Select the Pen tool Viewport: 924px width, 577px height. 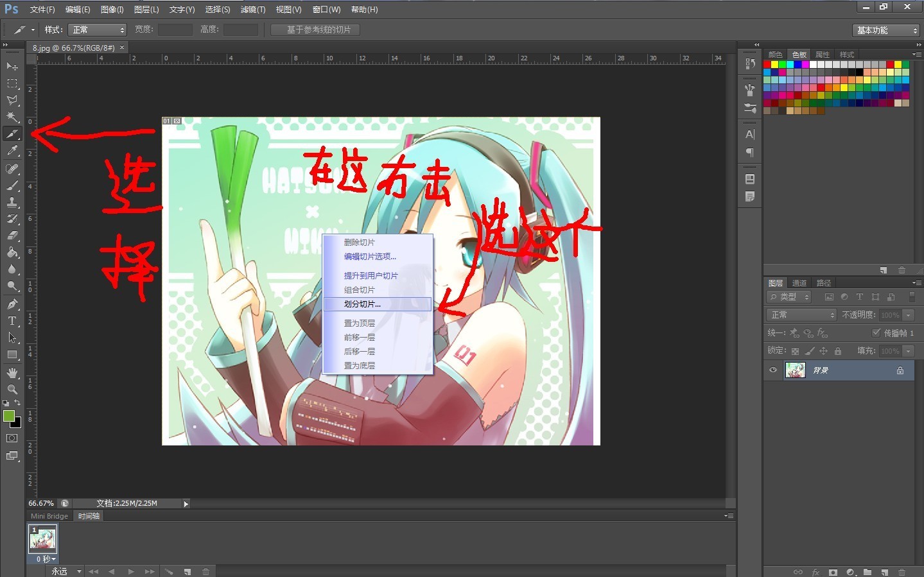12,304
